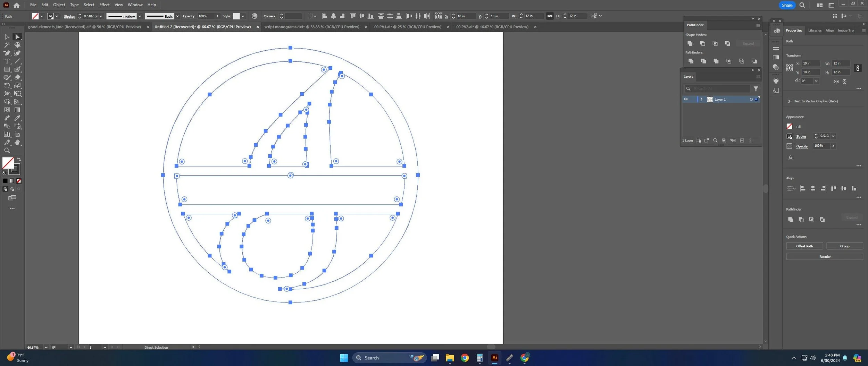This screenshot has width=868, height=366.
Task: Select Draw Normal mode in toolbar
Action: 5,189
